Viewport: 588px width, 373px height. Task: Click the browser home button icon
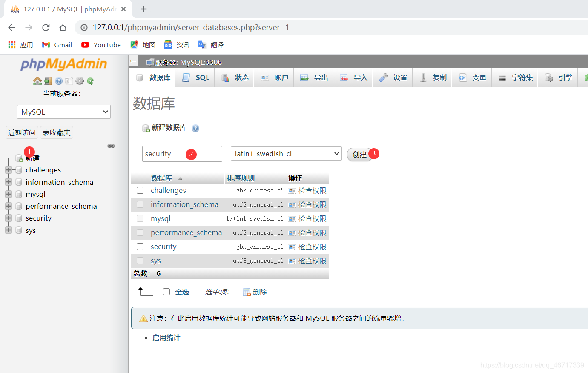(63, 28)
